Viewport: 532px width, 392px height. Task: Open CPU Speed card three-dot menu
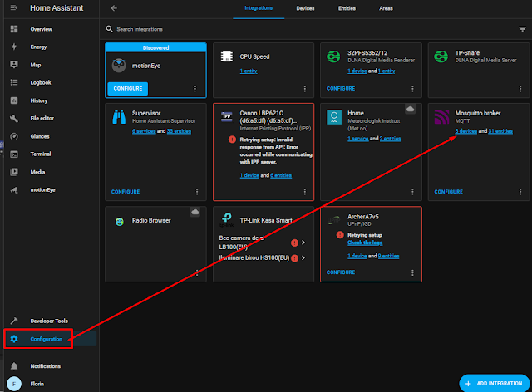pos(305,89)
